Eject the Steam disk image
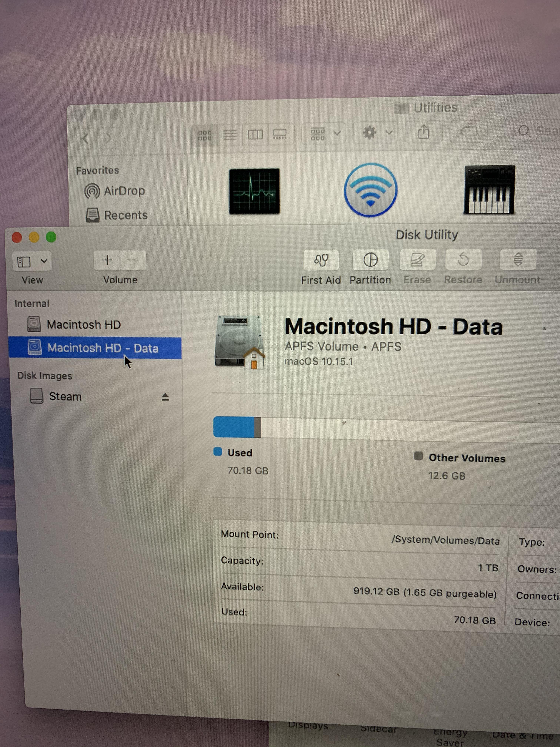Viewport: 560px width, 747px height. pos(165,397)
